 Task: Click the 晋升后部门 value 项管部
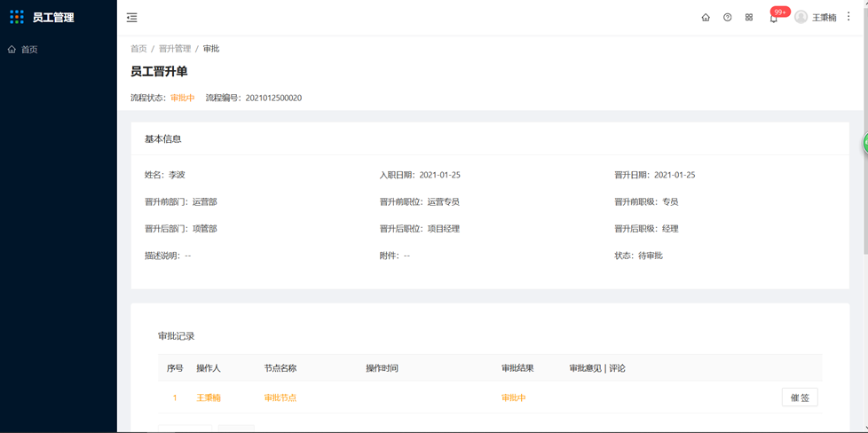click(205, 229)
